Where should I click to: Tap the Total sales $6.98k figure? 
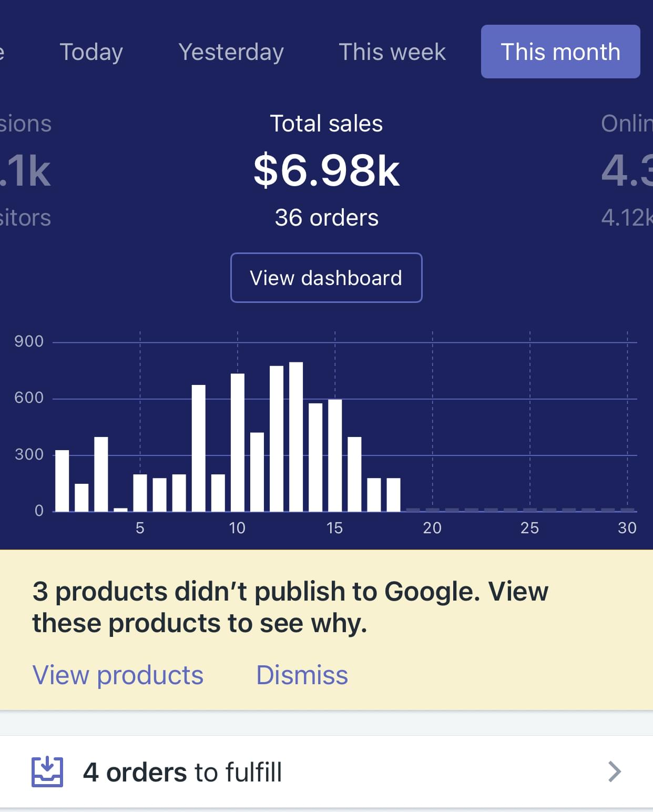[x=326, y=170]
